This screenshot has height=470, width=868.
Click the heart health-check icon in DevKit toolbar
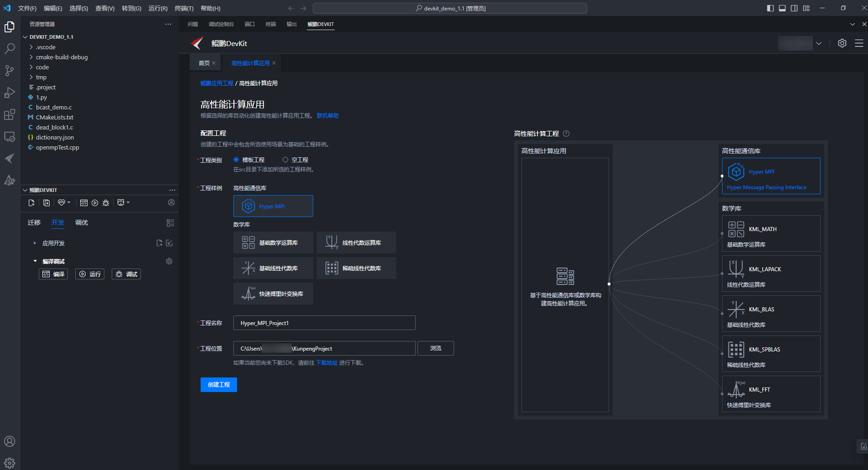[x=62, y=202]
